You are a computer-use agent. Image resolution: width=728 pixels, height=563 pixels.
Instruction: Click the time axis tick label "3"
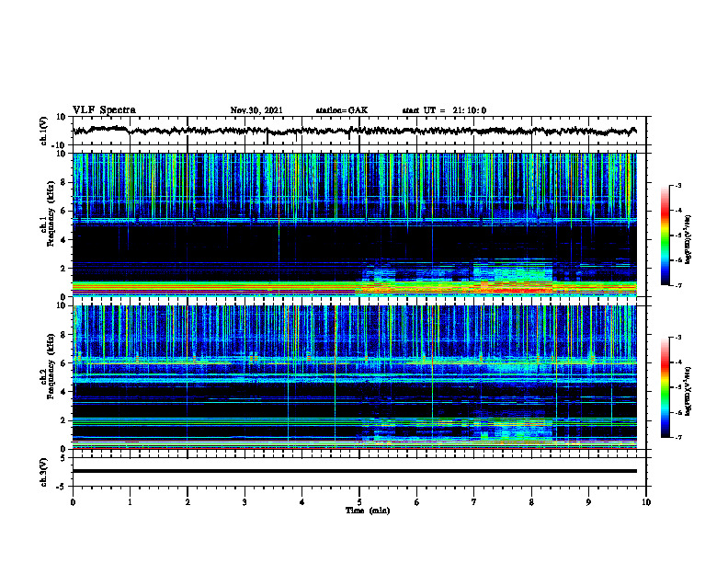(x=245, y=502)
